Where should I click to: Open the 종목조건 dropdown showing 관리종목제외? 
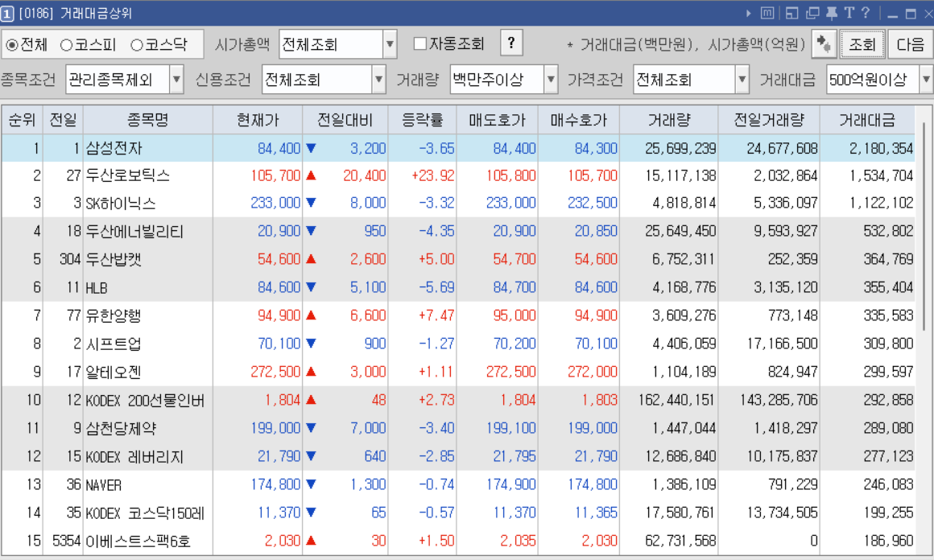[176, 79]
